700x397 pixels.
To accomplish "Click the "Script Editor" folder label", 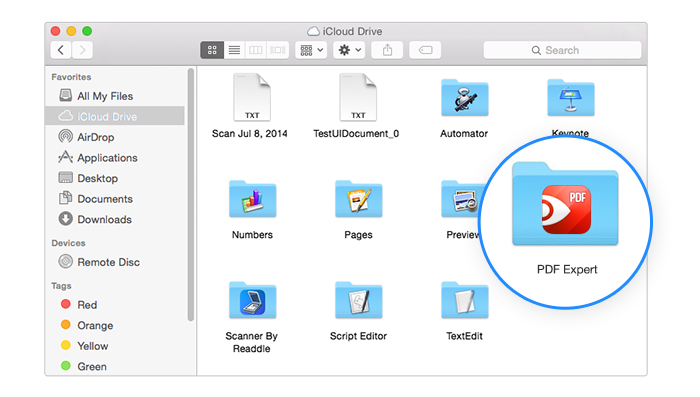I will (x=358, y=336).
